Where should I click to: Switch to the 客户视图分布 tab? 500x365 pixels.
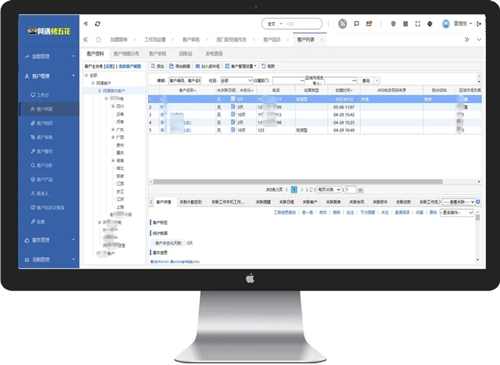[x=126, y=53]
